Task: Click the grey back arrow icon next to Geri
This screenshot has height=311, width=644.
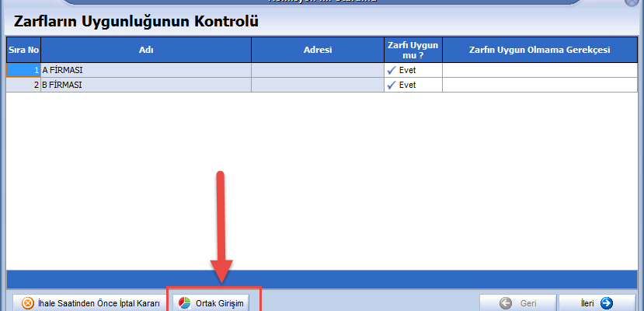Action: [506, 303]
